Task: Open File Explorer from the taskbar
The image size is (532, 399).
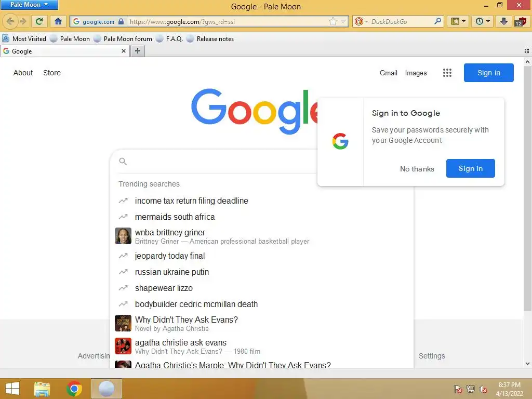Action: pyautogui.click(x=42, y=389)
